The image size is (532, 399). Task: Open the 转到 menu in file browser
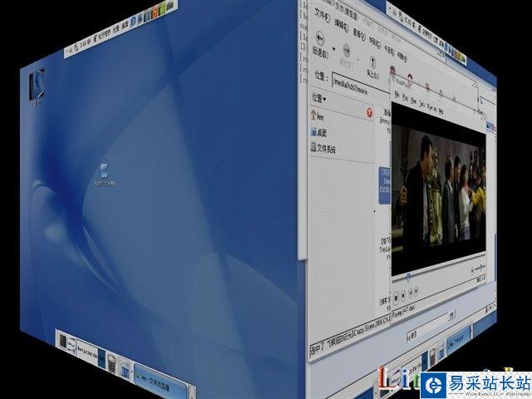[x=375, y=42]
